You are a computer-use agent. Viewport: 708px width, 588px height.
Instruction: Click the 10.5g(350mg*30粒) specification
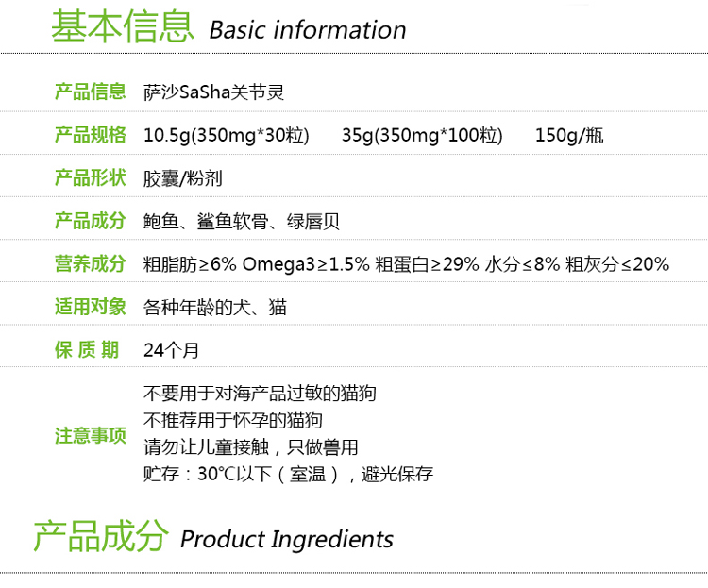coord(227,135)
